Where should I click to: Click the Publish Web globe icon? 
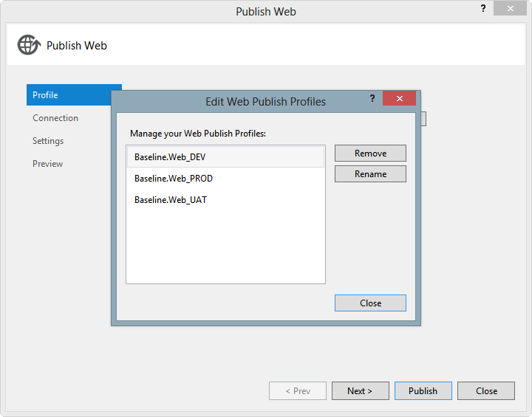pyautogui.click(x=29, y=45)
